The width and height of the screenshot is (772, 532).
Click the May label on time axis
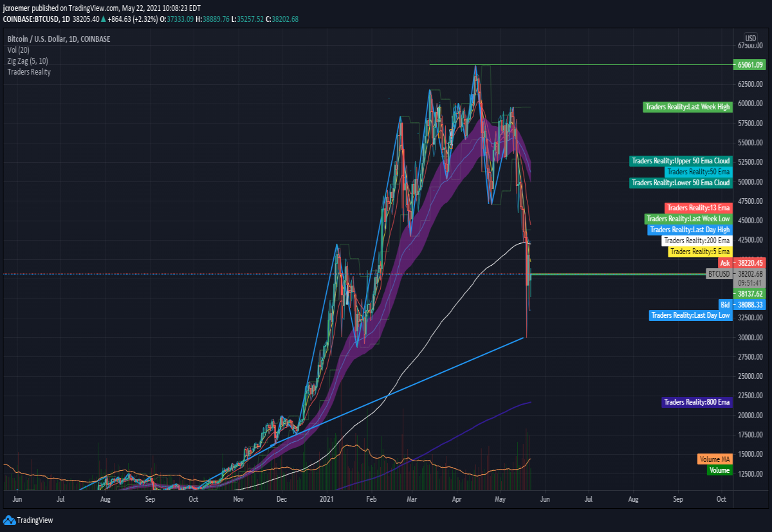pyautogui.click(x=501, y=499)
